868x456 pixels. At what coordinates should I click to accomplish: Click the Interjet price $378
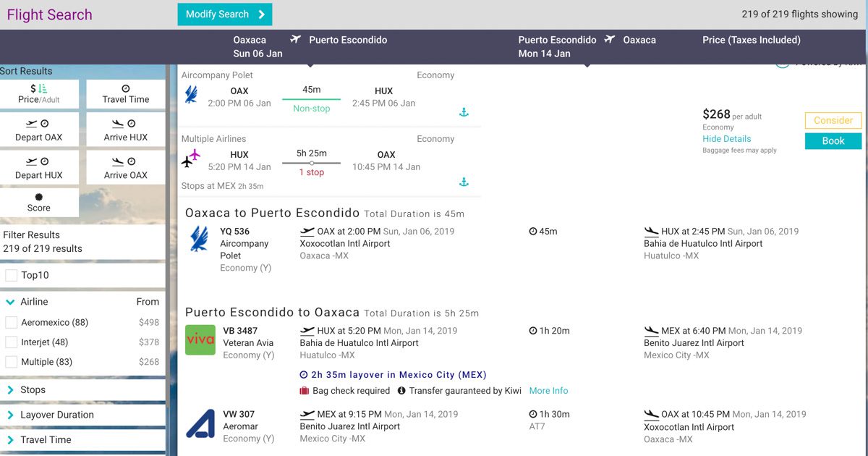pos(149,342)
